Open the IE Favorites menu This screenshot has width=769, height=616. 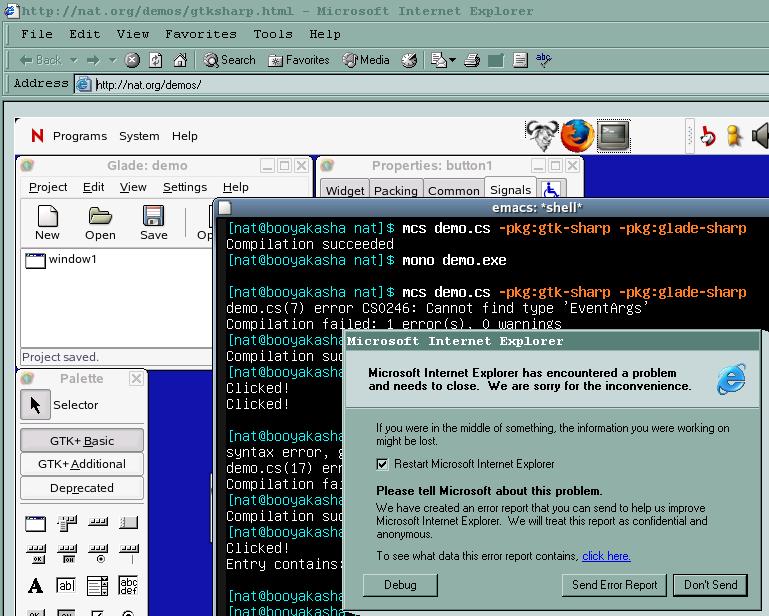coord(201,34)
